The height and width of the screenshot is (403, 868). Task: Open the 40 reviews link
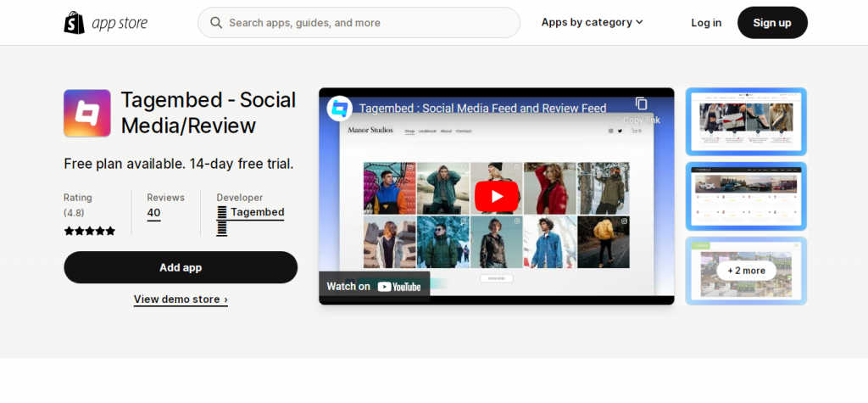tap(154, 213)
